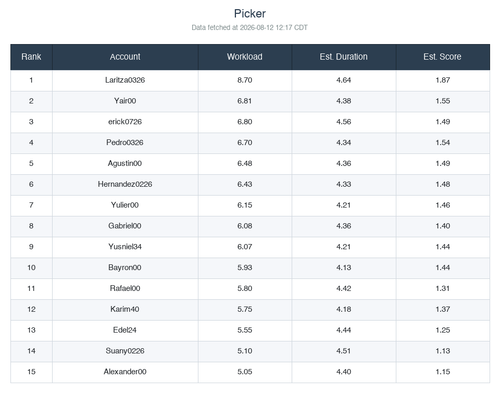The width and height of the screenshot is (500, 398).
Task: Click the Data fetched timestamp line
Action: 250,27
